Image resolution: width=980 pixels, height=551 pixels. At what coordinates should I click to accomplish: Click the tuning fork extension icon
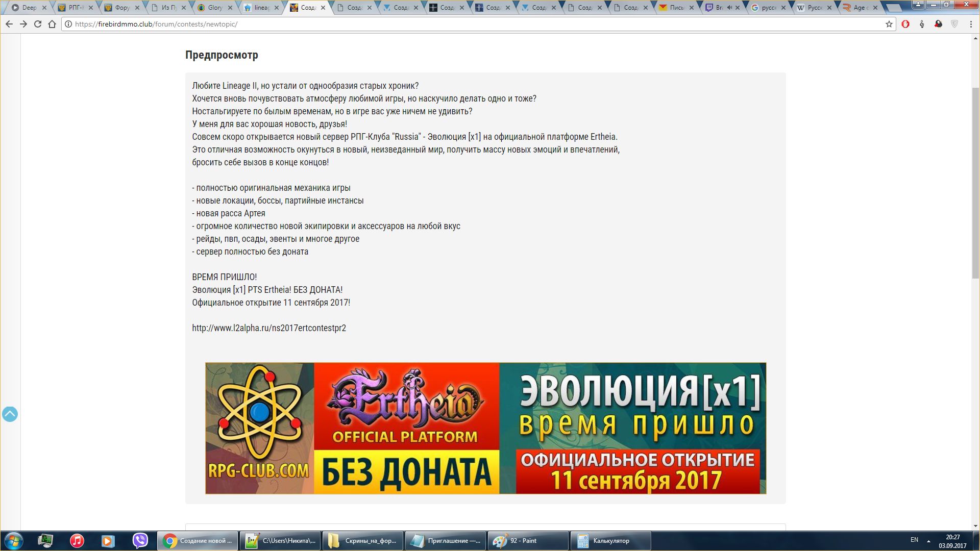[922, 24]
